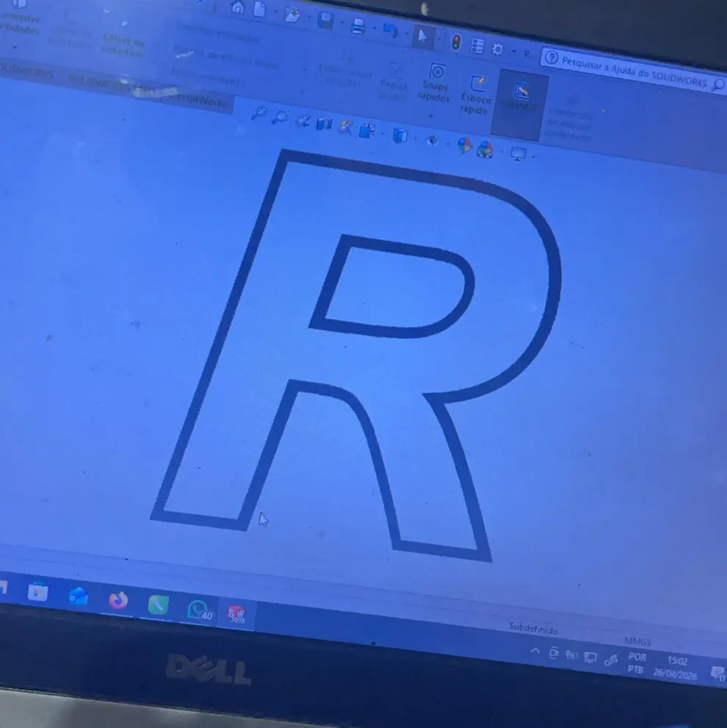Click the help search magnifier icon
This screenshot has height=728, width=727.
click(x=719, y=84)
